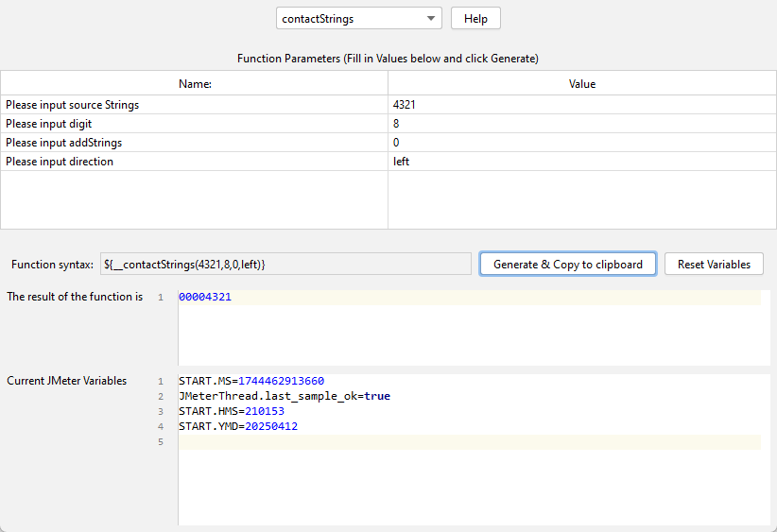Screen dimensions: 777x532
Task: Click inside the Function syntax text field
Action: (x=285, y=265)
